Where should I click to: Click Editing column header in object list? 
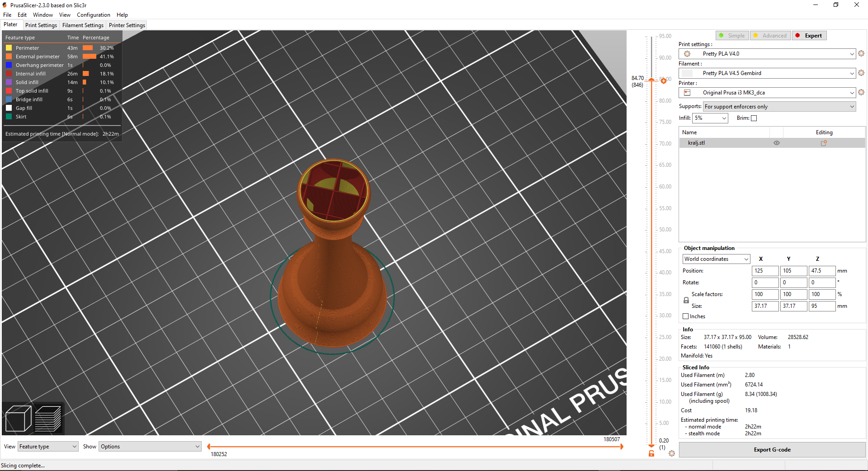point(824,132)
